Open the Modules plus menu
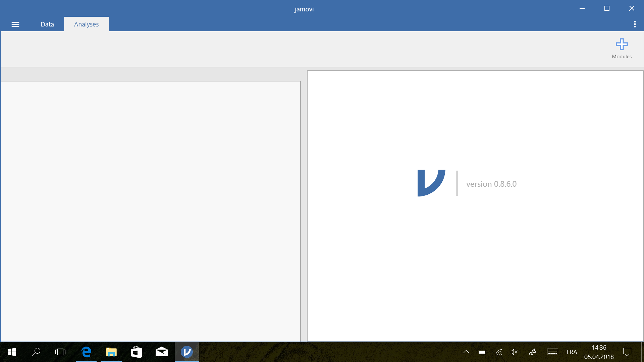The height and width of the screenshot is (362, 644). tap(622, 49)
